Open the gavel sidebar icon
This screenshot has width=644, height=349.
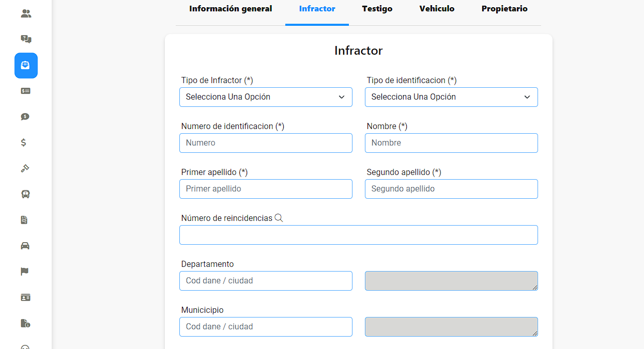pyautogui.click(x=25, y=168)
